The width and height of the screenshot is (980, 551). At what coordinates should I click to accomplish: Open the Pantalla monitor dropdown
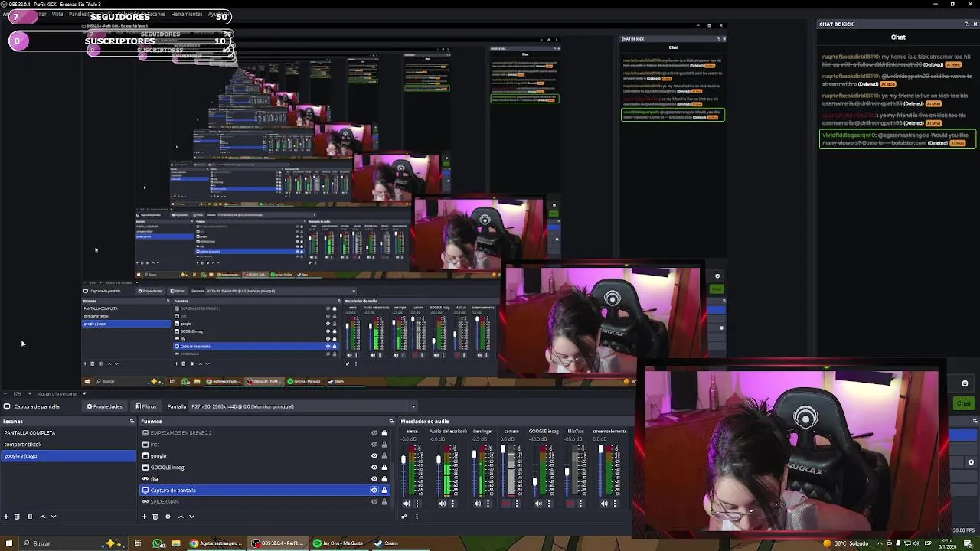pyautogui.click(x=303, y=407)
